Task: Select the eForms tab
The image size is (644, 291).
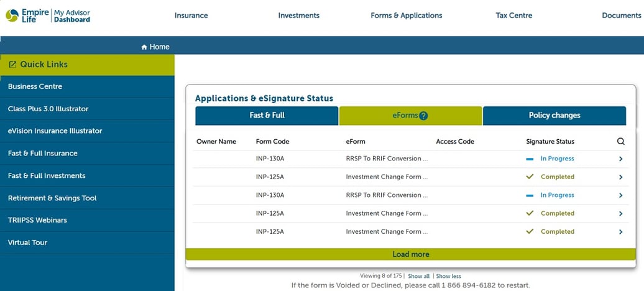Action: coord(411,116)
